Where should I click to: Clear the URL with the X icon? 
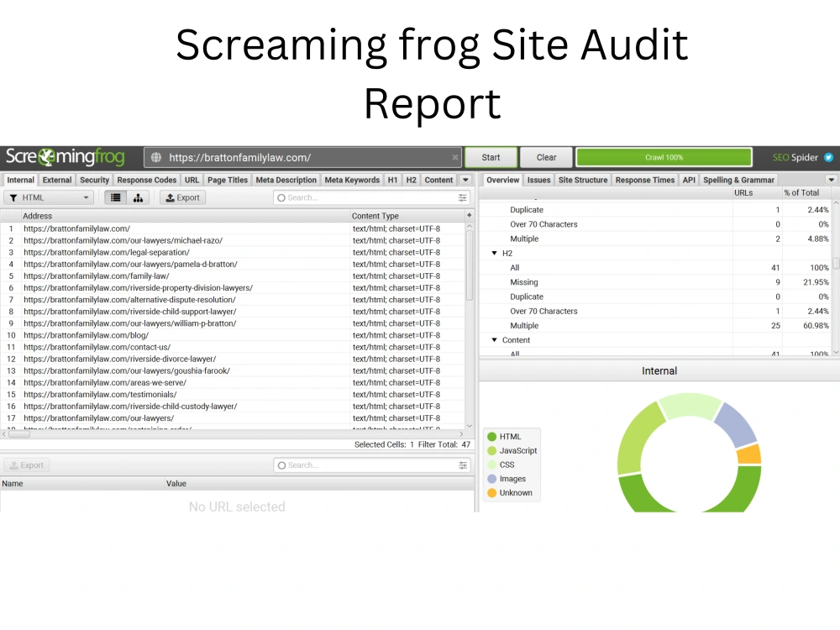454,158
